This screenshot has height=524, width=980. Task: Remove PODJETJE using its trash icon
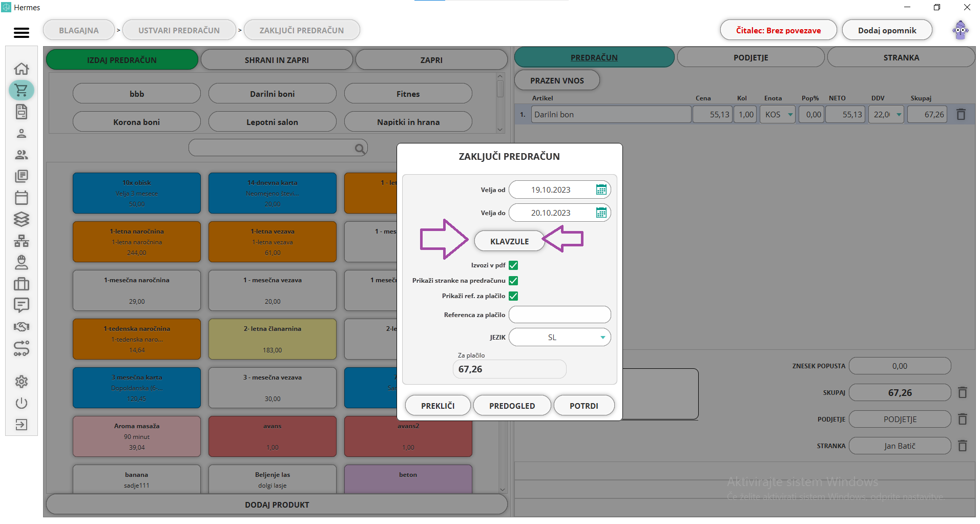tap(963, 419)
